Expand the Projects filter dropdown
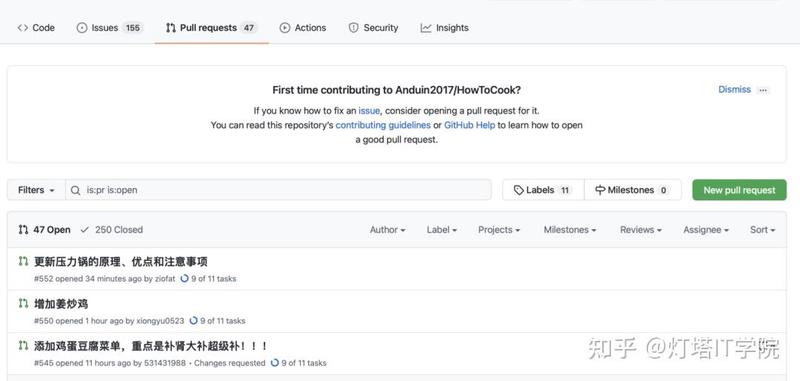Image resolution: width=800 pixels, height=381 pixels. pyautogui.click(x=499, y=230)
